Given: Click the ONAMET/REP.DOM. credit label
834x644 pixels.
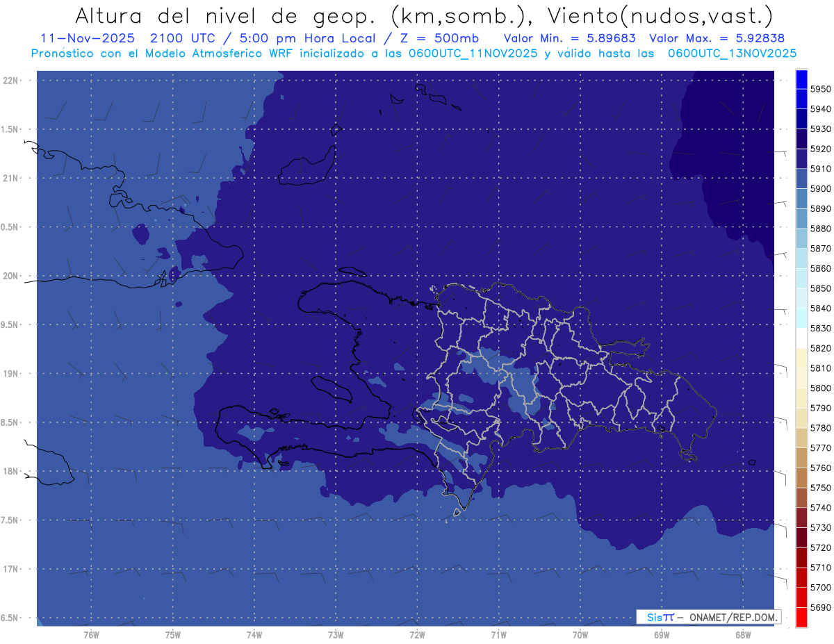Looking at the screenshot, I should tap(732, 617).
